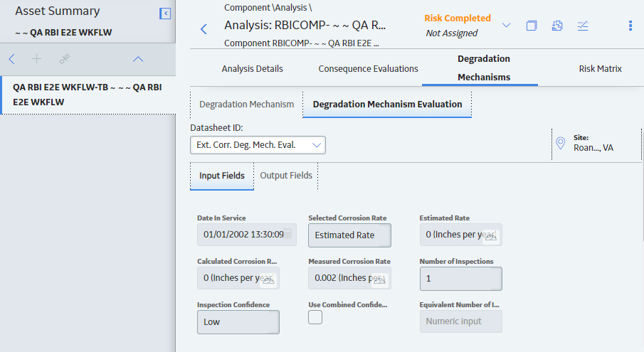Click the add plus icon in left toolbar
The height and width of the screenshot is (352, 644).
pyautogui.click(x=36, y=59)
